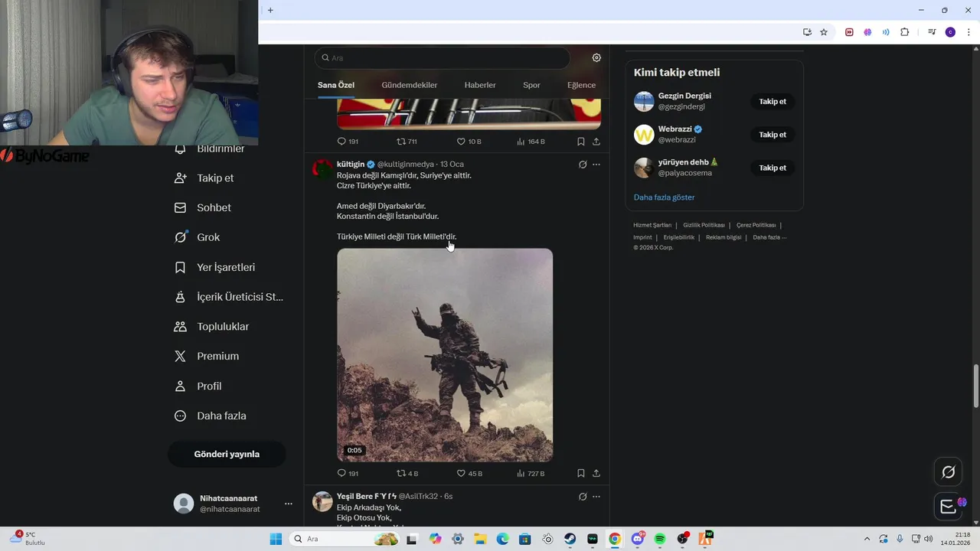Open Chrome profile avatar

(950, 32)
